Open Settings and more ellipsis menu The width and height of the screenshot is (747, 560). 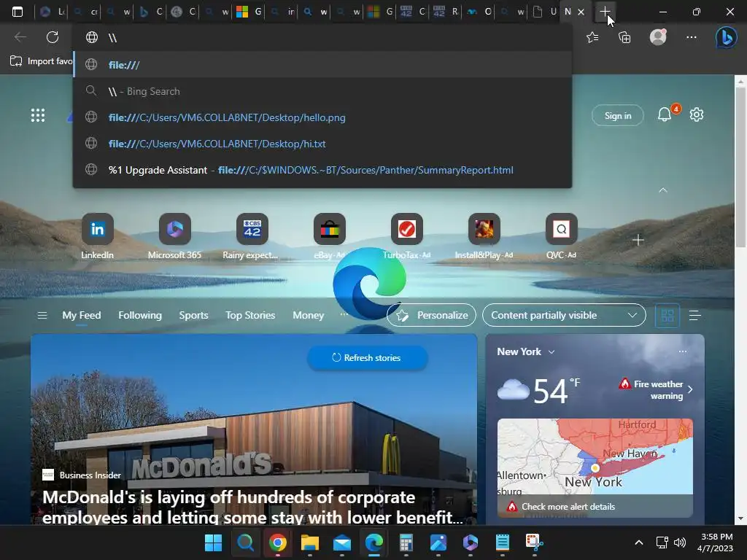coord(692,37)
